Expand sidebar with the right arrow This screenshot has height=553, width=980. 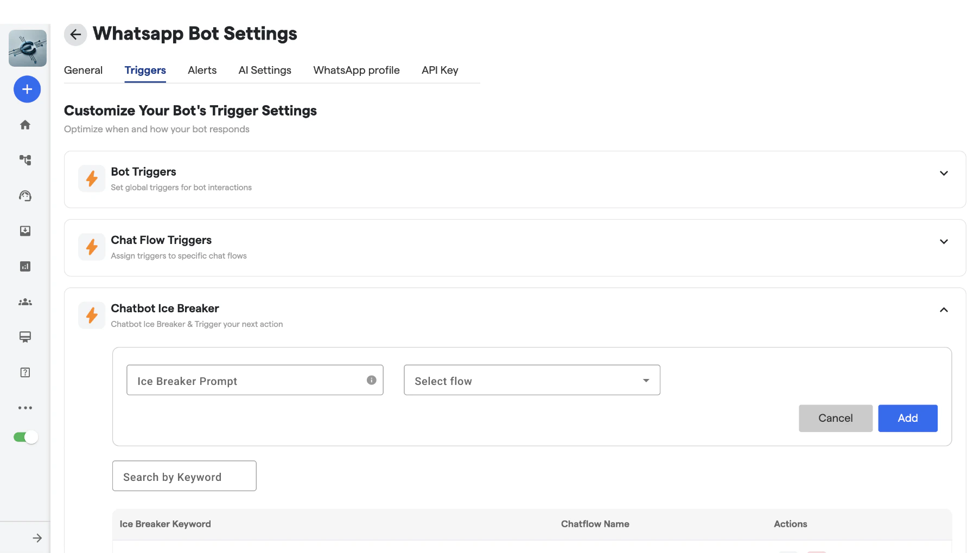(x=37, y=538)
